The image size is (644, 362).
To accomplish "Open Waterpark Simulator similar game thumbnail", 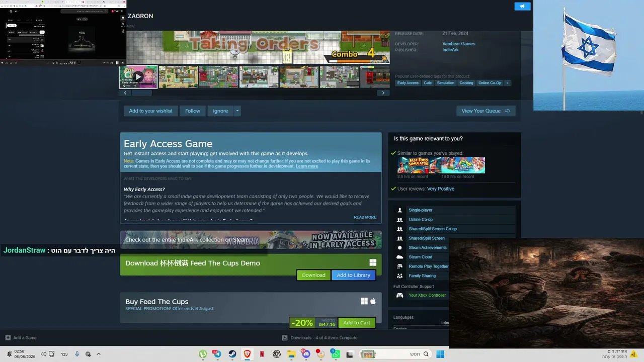I will (x=463, y=165).
